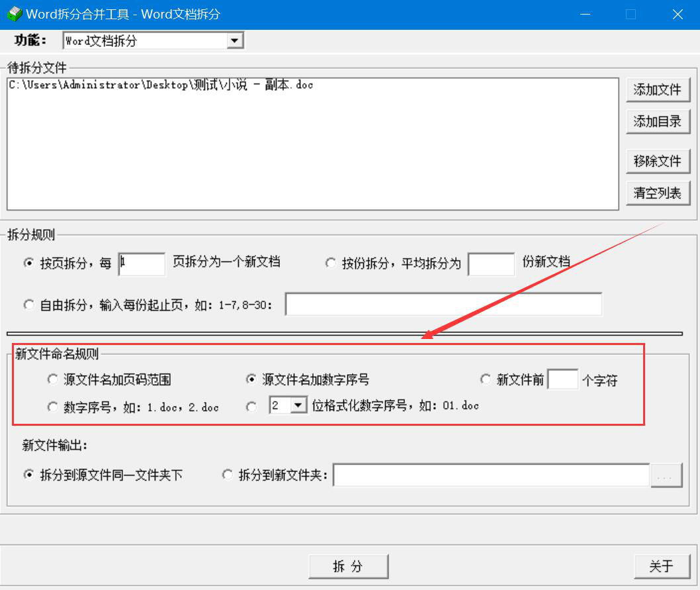The image size is (700, 590).
Task: Select the 自由拆分 radio option
Action: pyautogui.click(x=28, y=305)
